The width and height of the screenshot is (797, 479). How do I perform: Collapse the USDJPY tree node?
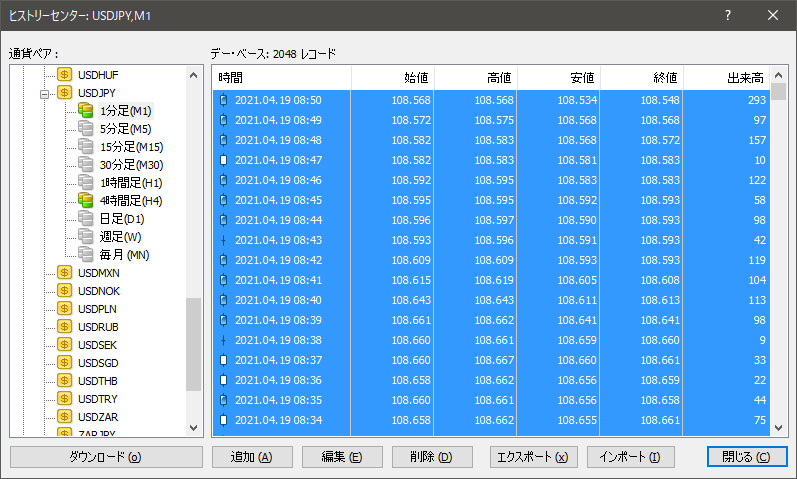pyautogui.click(x=45, y=93)
